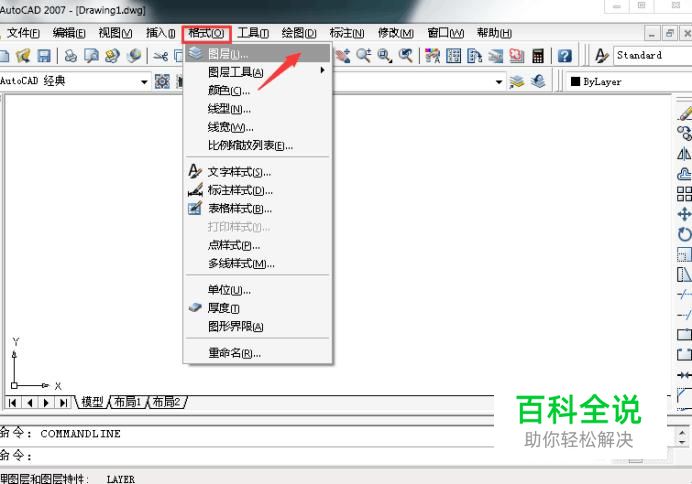
Task: Select the Erase tool in Modify toolbar
Action: [684, 113]
